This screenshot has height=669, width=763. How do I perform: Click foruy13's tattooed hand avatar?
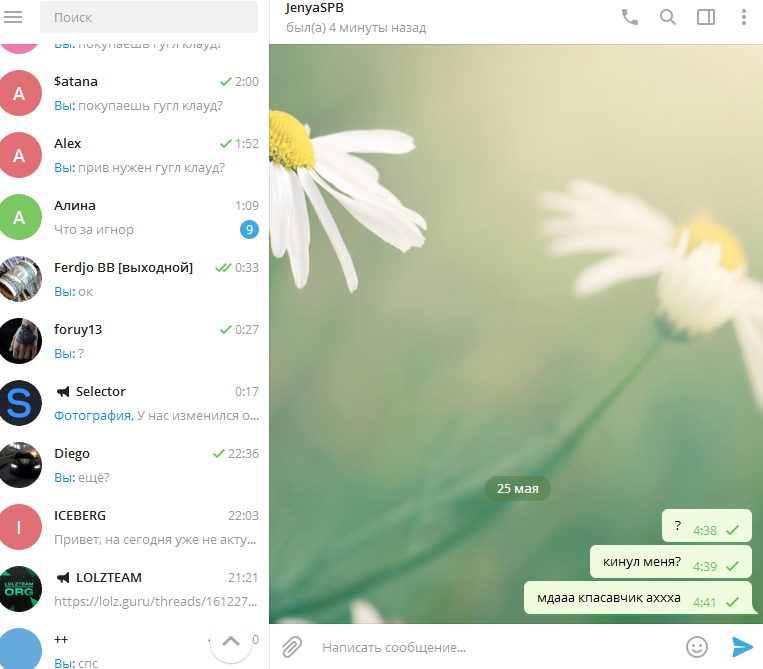[18, 341]
